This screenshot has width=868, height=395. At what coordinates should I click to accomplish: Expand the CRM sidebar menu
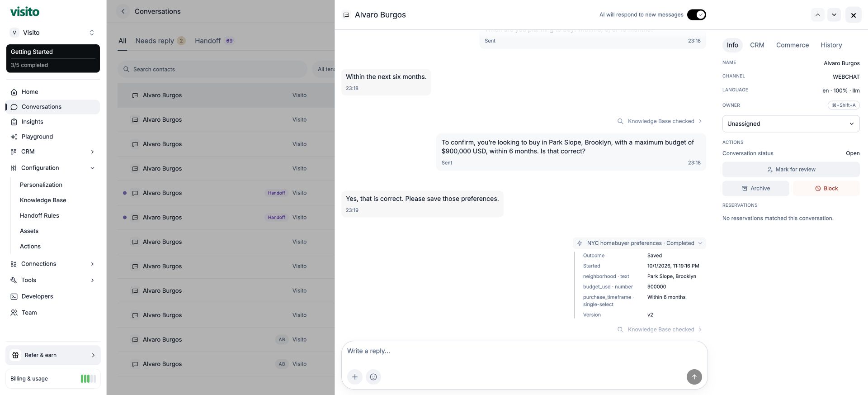(52, 152)
